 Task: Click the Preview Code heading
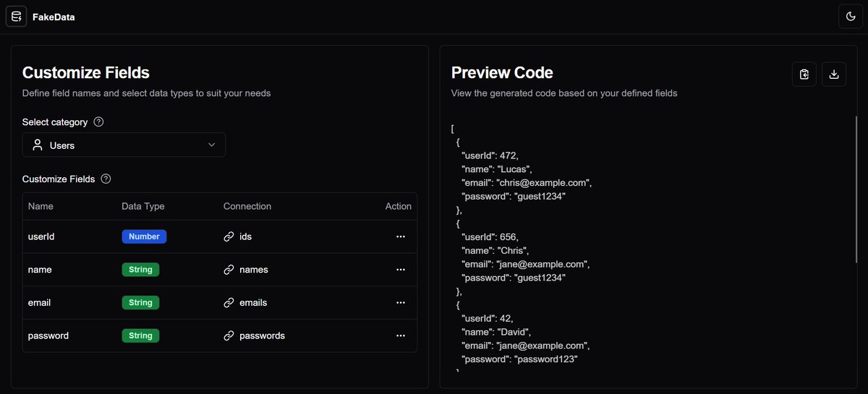[502, 72]
